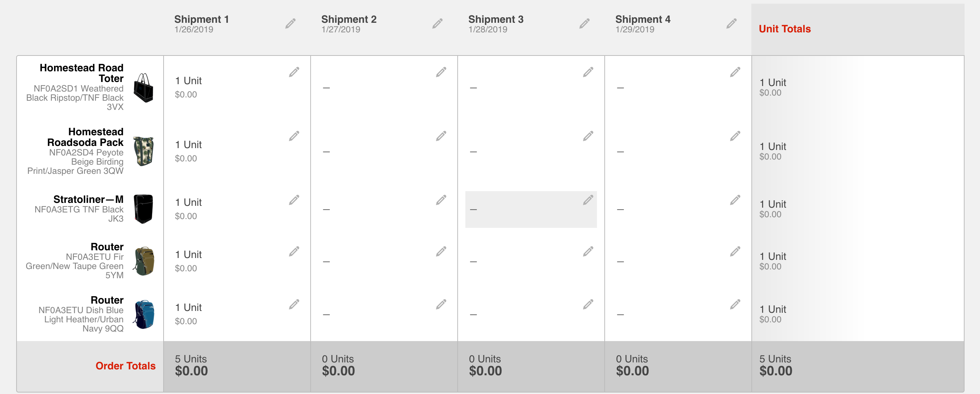Edit Shipment 1 header pencil icon
This screenshot has height=394, width=980.
click(x=290, y=24)
